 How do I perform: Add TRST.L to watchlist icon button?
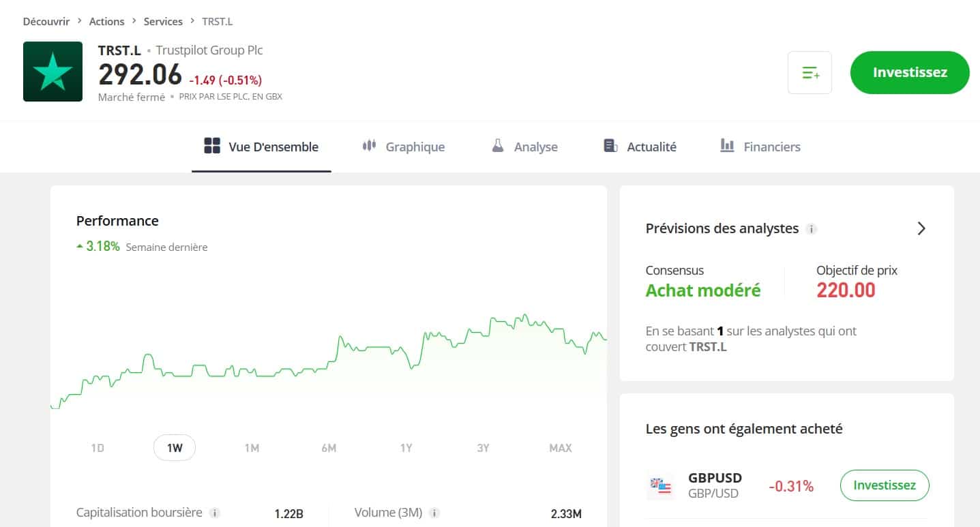tap(810, 72)
